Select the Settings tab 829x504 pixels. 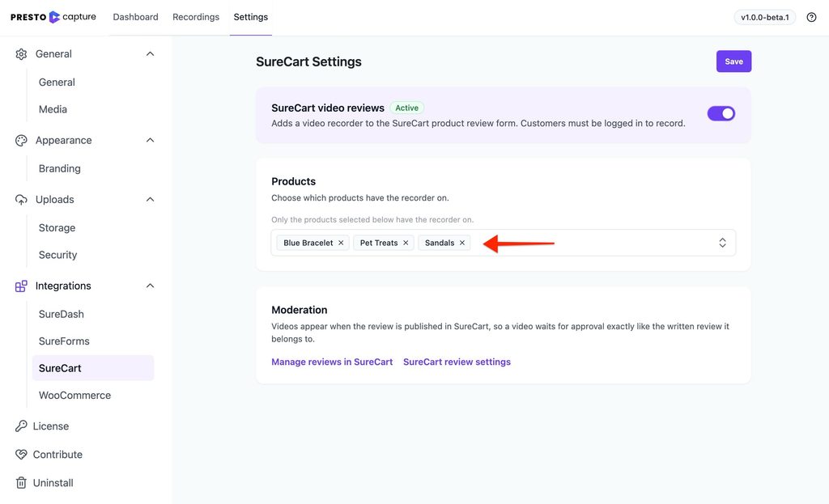251,17
